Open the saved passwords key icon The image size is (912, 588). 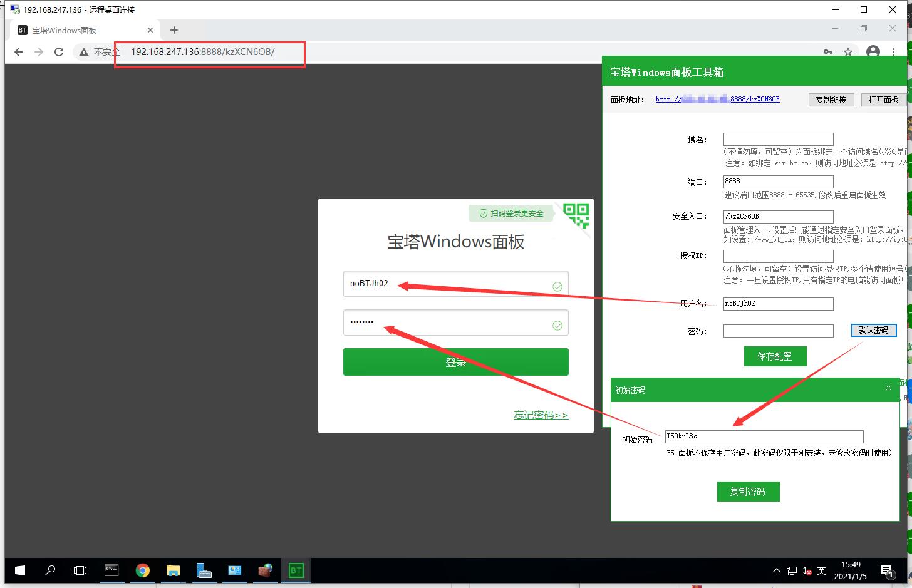coord(827,52)
